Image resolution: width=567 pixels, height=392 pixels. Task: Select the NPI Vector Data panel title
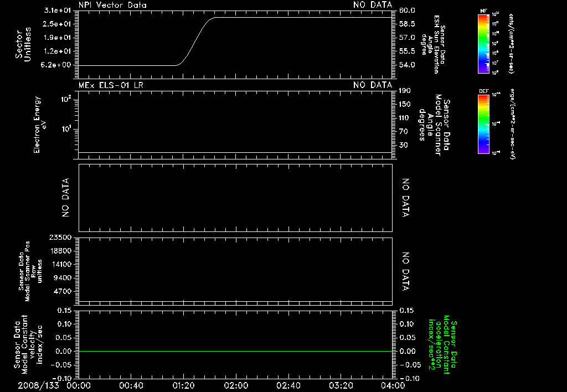[112, 5]
